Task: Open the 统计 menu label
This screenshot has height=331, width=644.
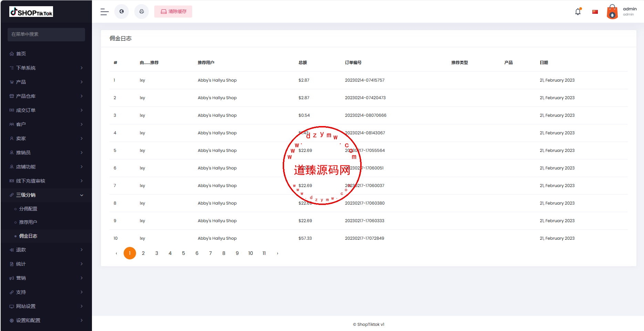Action: coord(21,264)
